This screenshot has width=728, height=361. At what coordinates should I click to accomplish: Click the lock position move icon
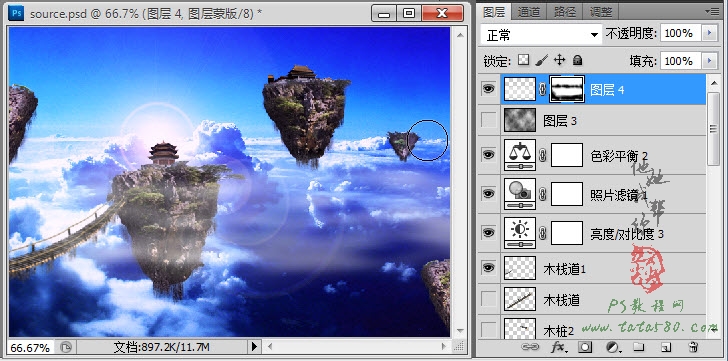560,60
